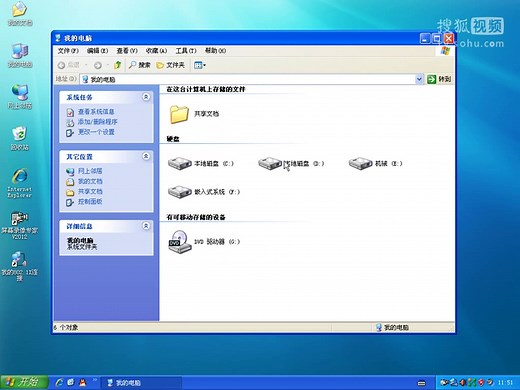The image size is (520, 390).
Task: Click the Forward navigation button
Action: [x=98, y=65]
